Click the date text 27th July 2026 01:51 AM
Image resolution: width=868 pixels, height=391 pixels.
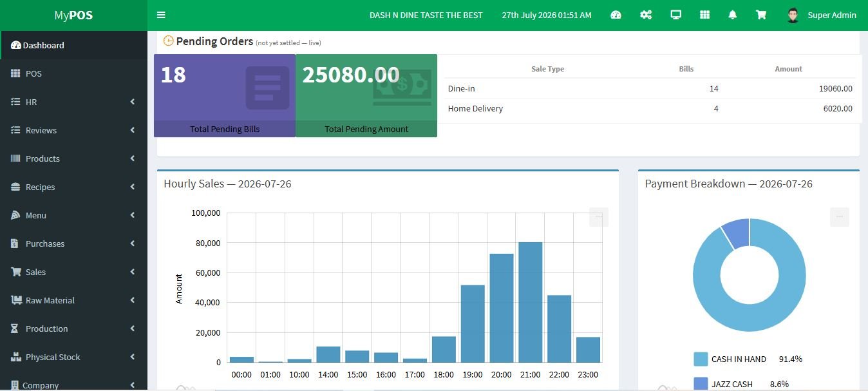[x=546, y=15]
